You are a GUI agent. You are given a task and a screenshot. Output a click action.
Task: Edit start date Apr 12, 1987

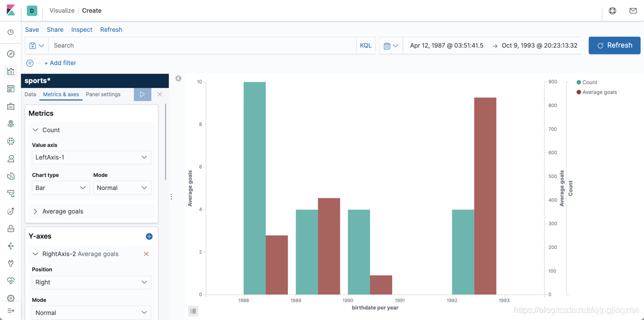click(x=446, y=45)
